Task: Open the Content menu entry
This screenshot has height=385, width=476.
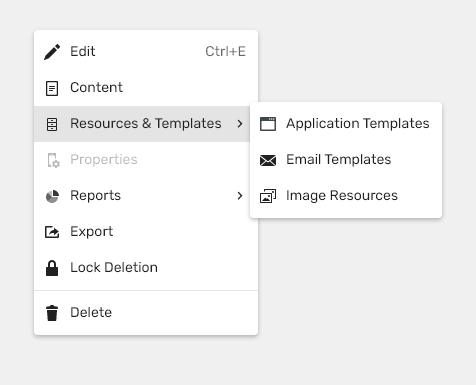Action: [146, 88]
